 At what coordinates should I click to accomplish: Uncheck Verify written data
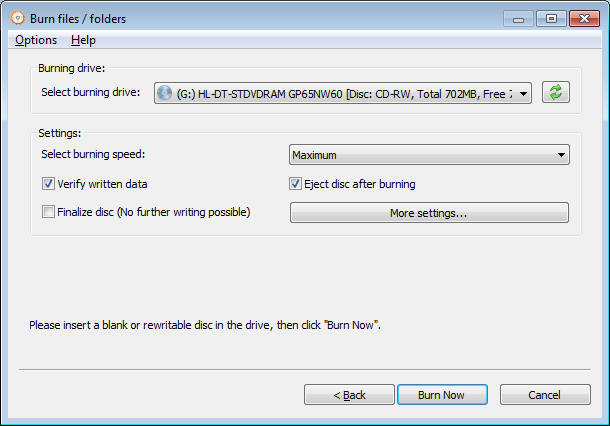click(48, 184)
